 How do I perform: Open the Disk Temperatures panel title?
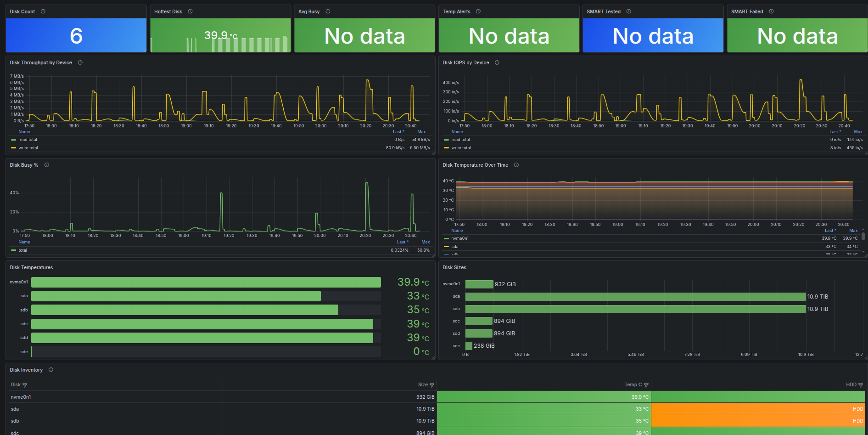(x=31, y=267)
